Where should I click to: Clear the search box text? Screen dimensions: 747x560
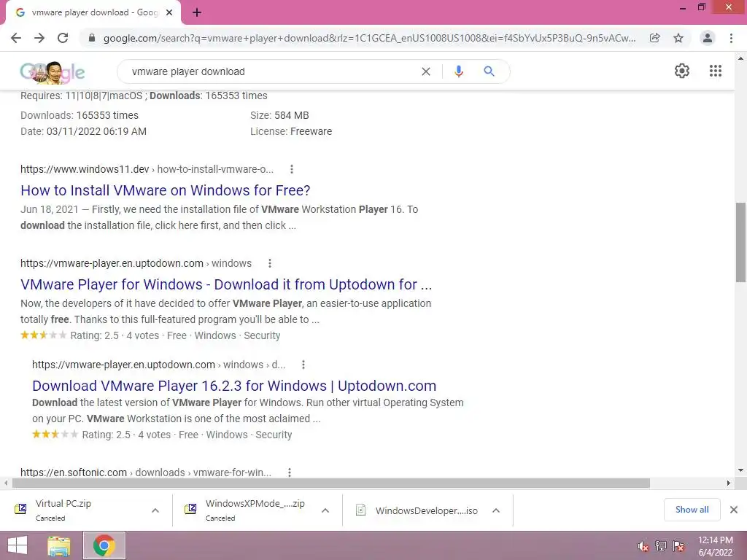coord(426,71)
